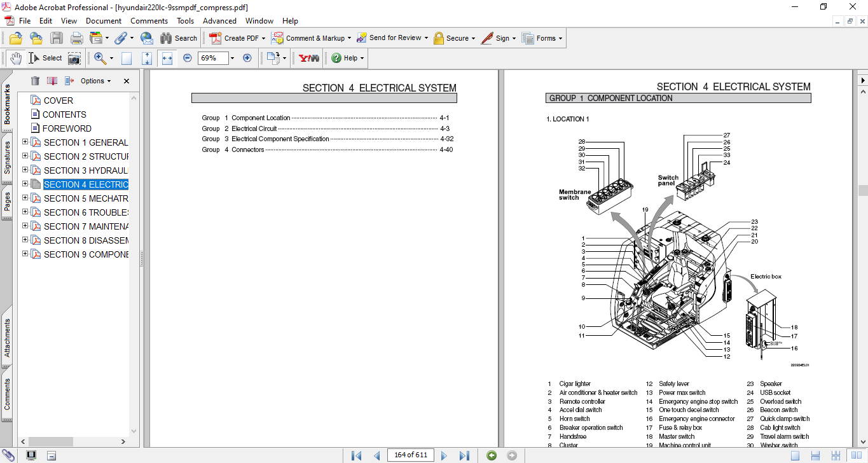The image size is (868, 463).
Task: Print the document using the printer icon
Action: [x=77, y=38]
